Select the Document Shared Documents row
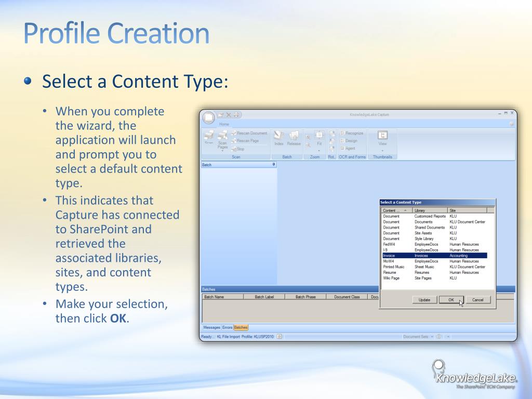Screen dimensions: 532x399 point(435,228)
